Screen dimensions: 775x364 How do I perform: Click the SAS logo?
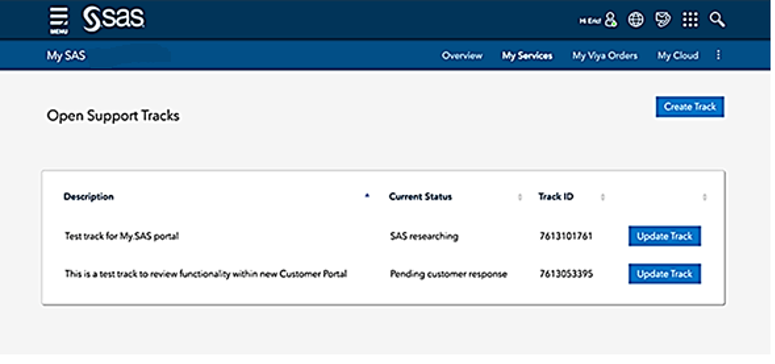pos(114,19)
